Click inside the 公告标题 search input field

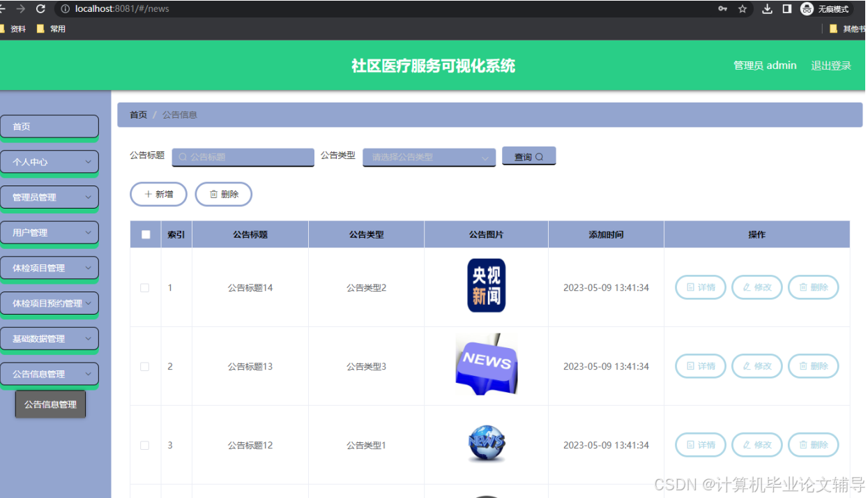coord(243,158)
